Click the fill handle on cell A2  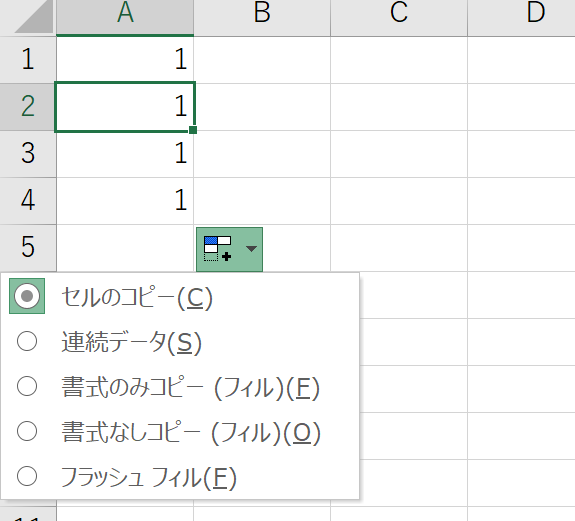[x=193, y=130]
